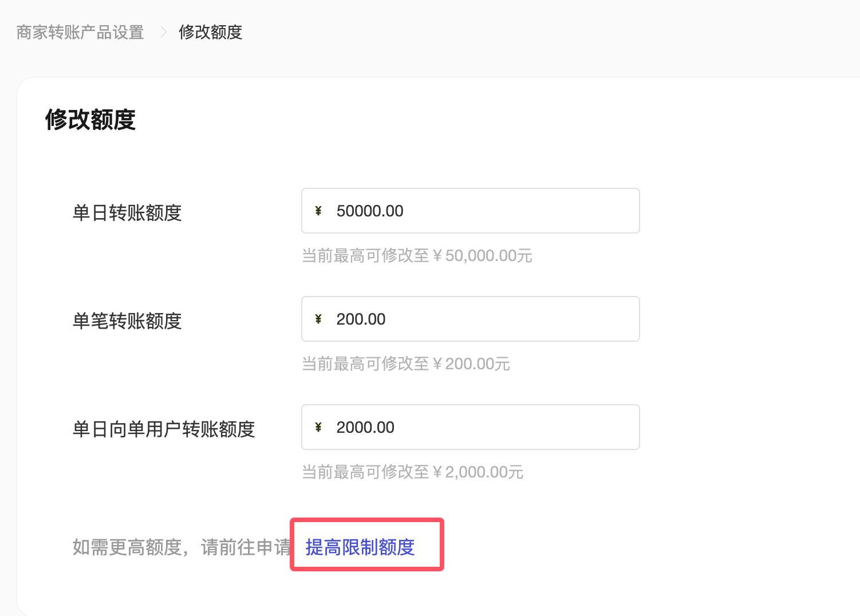Click the hint showing ¥50,000.00元 maximum
860x616 pixels.
point(417,255)
